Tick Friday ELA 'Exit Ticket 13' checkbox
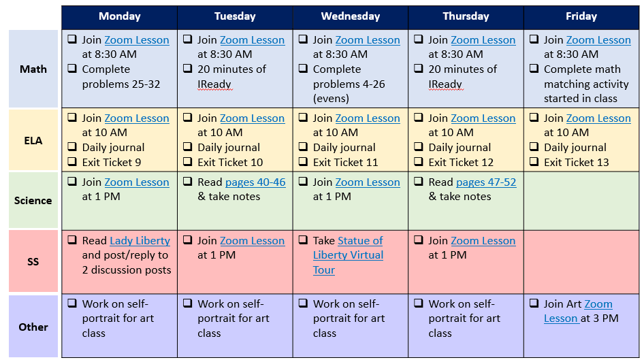Viewport: 644px width, 360px height. pos(534,161)
